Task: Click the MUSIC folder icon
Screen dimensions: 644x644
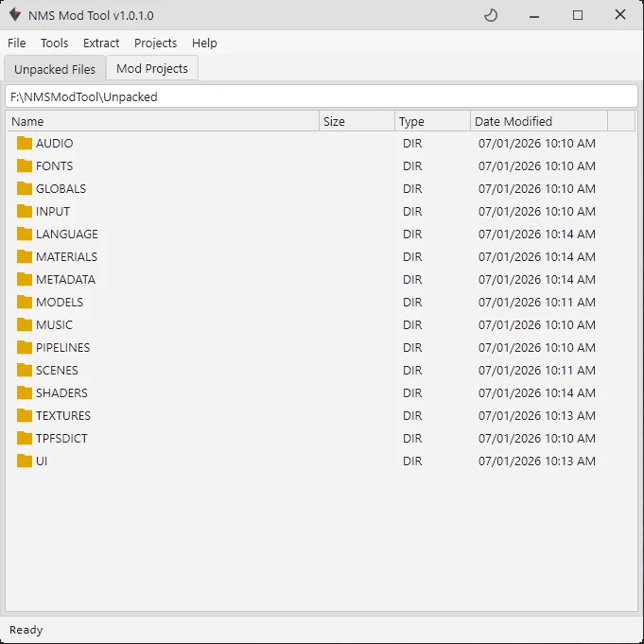Action: 25,324
